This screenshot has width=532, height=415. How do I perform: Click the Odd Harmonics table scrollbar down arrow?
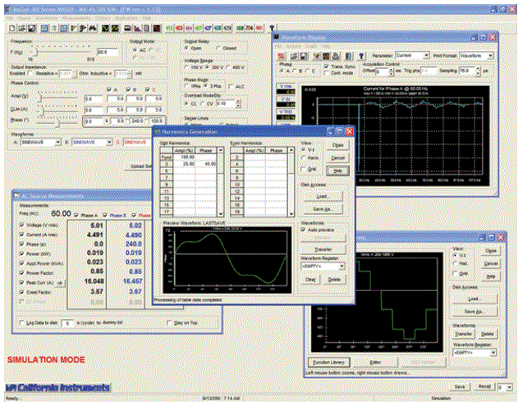click(x=221, y=213)
